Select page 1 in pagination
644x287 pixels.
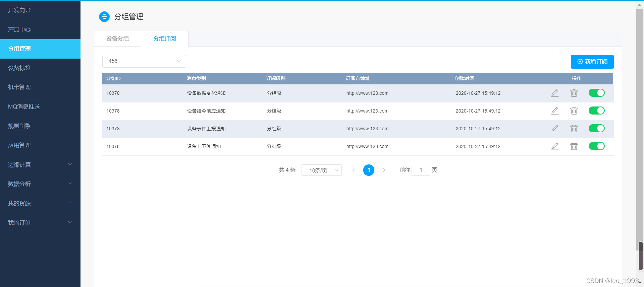pos(369,170)
